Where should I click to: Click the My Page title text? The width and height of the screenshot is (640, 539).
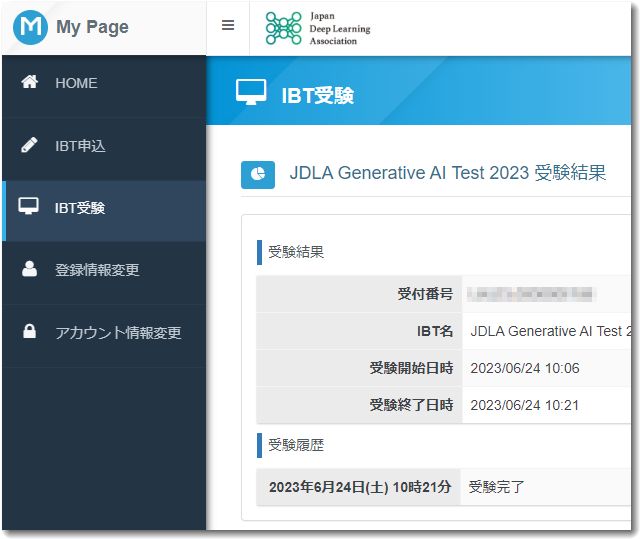click(x=92, y=27)
